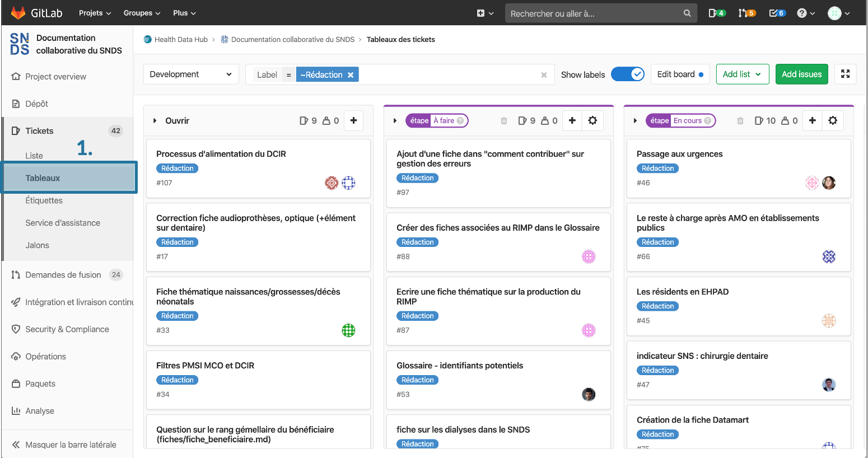Screen dimensions: 868x458
Task: Open the Health Data Hub breadcrumb link
Action: pos(180,39)
